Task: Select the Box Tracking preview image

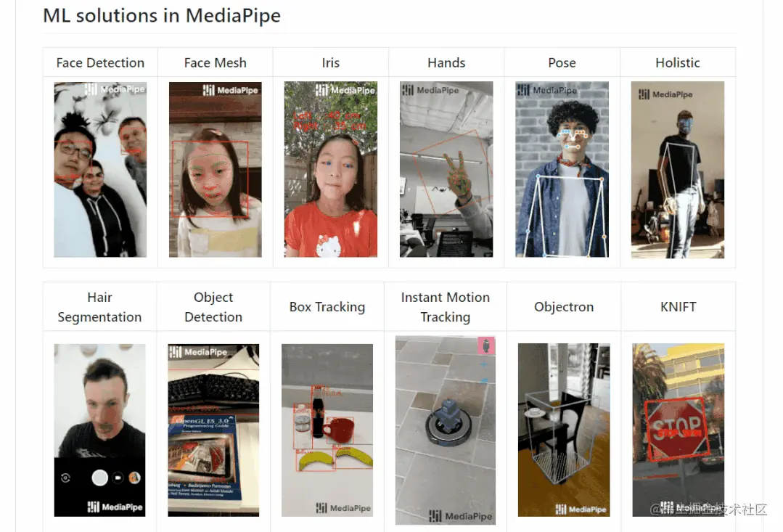Action: coord(327,430)
